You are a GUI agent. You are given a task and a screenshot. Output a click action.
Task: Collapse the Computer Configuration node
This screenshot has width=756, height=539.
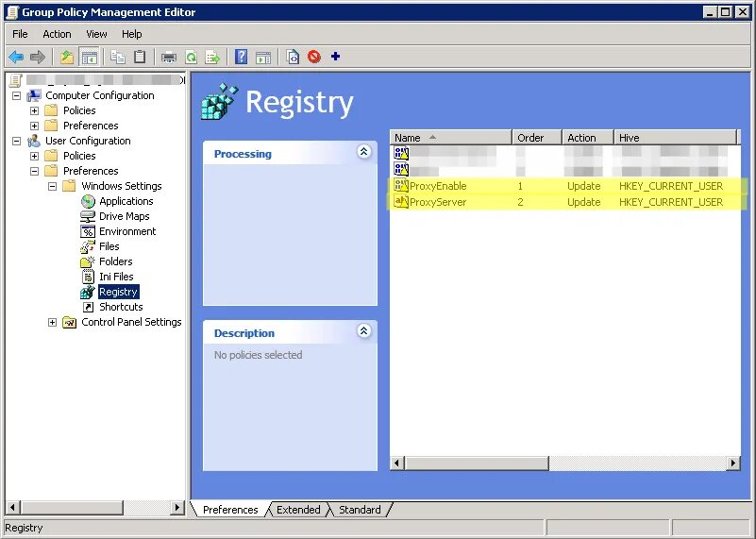(16, 95)
